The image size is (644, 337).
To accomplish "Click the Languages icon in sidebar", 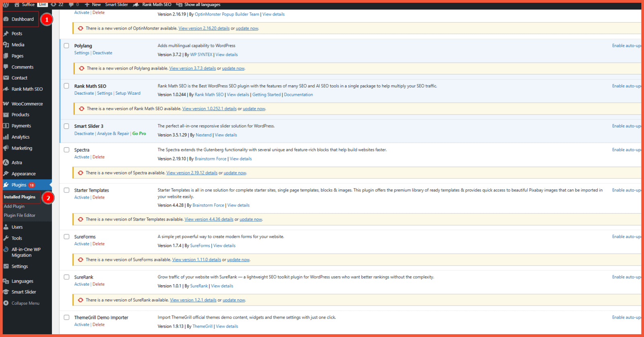I will [x=6, y=281].
